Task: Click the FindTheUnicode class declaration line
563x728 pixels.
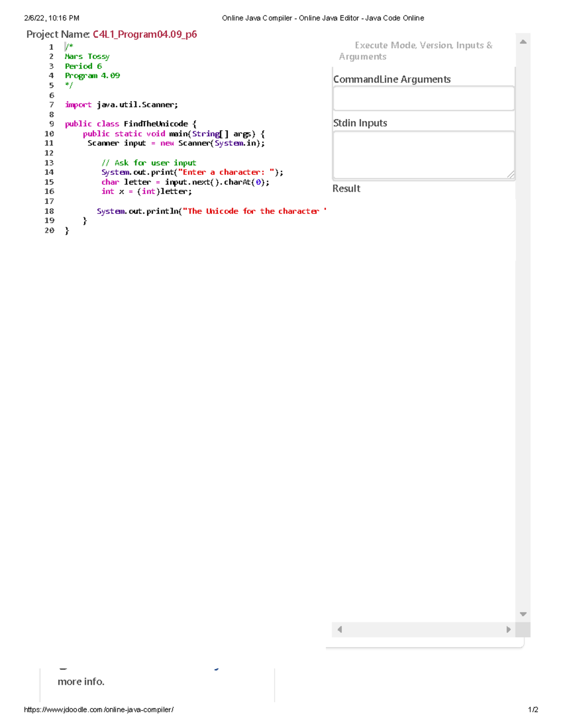Action: (130, 124)
